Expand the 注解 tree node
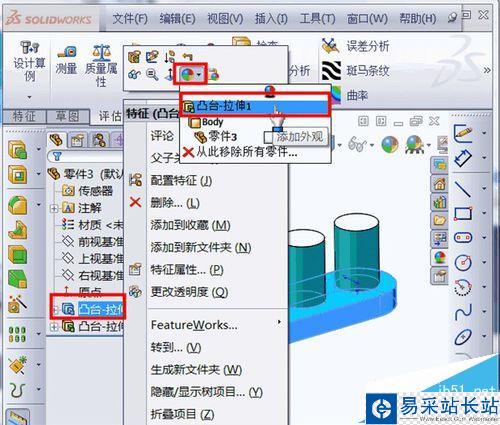This screenshot has height=425, width=500. point(54,208)
